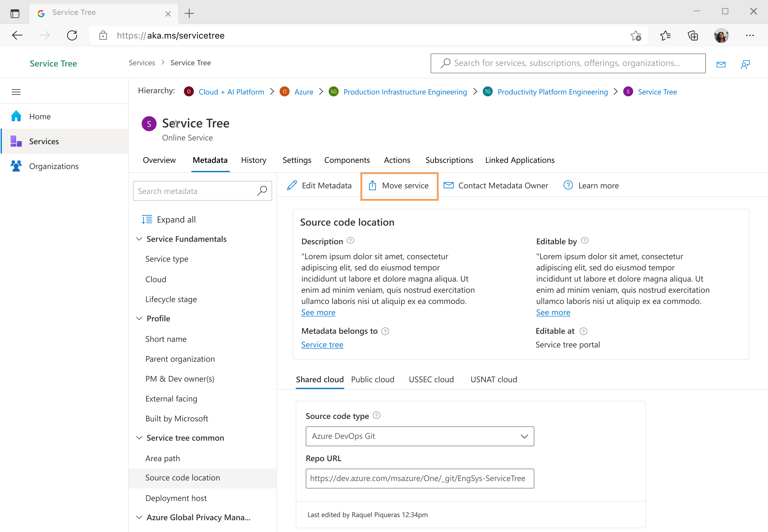This screenshot has width=768, height=532.
Task: Switch to the Subscriptions tab
Action: (449, 160)
